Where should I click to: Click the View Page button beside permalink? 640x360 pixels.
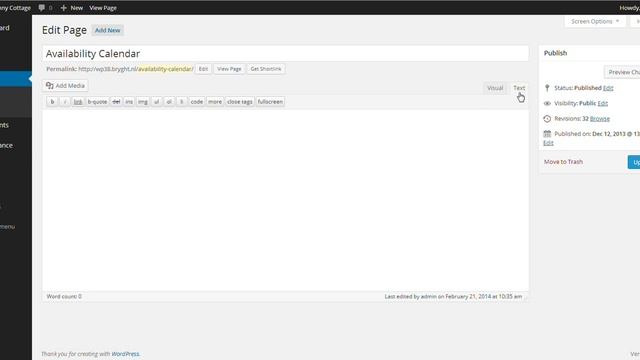pyautogui.click(x=229, y=69)
